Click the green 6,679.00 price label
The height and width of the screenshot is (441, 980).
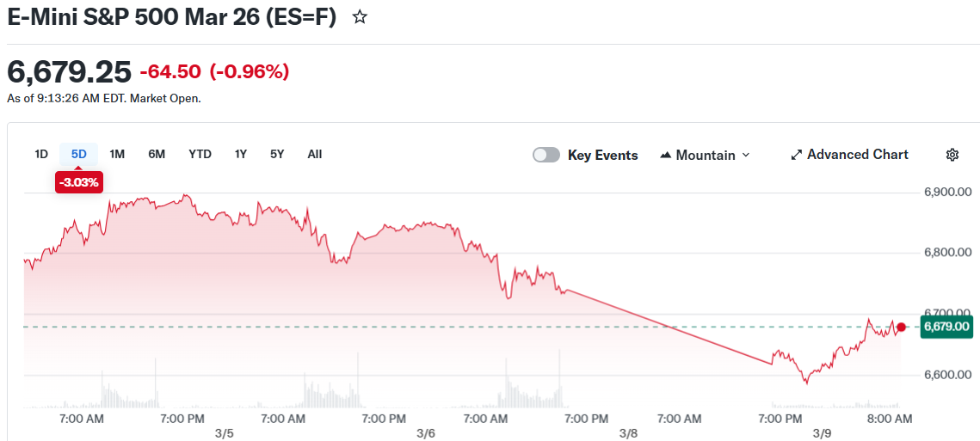(x=946, y=327)
